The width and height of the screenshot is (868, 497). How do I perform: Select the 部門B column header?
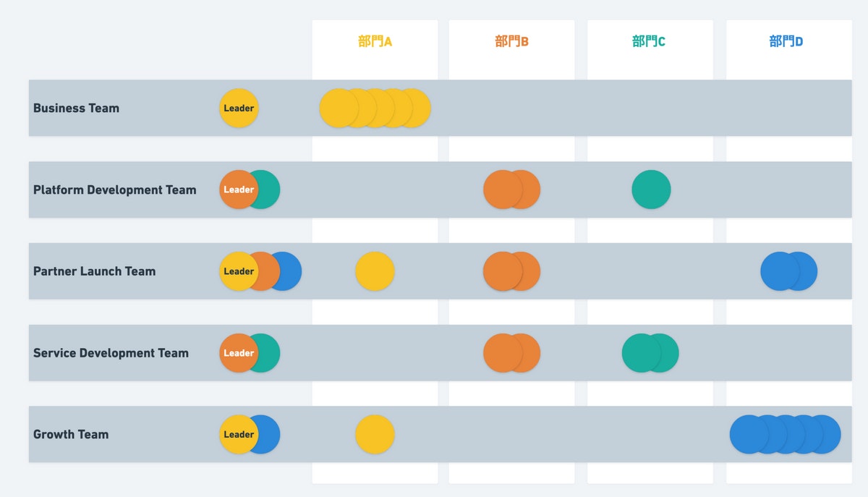[x=511, y=41]
